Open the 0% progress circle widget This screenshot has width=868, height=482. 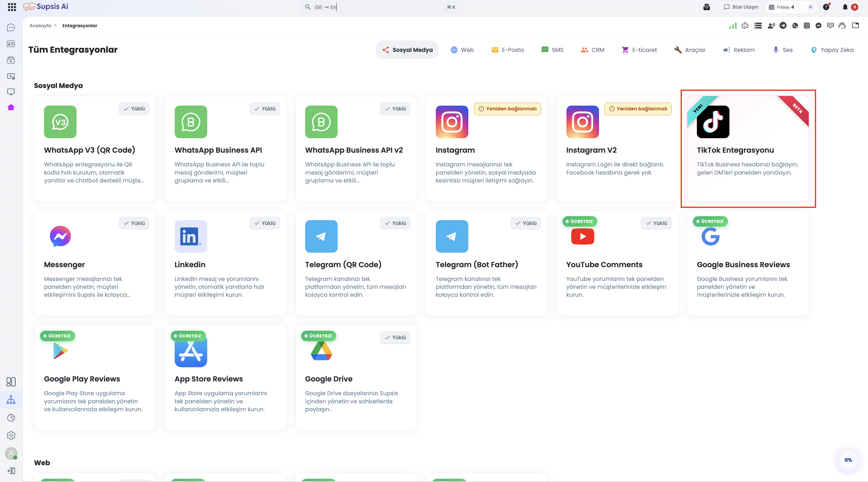848,460
